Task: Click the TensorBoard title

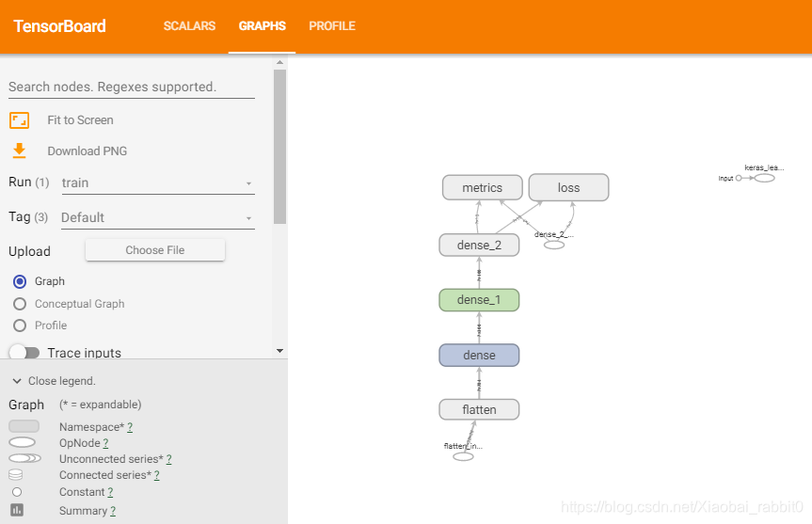Action: [59, 26]
